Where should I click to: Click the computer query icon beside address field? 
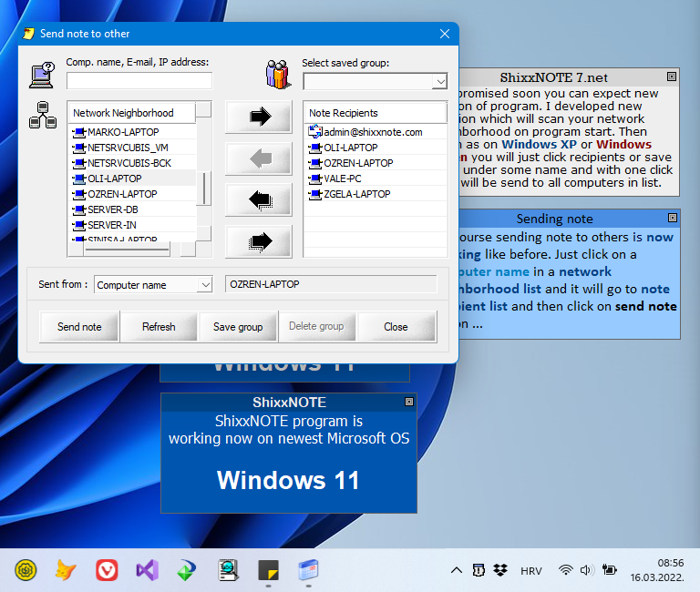(x=43, y=75)
